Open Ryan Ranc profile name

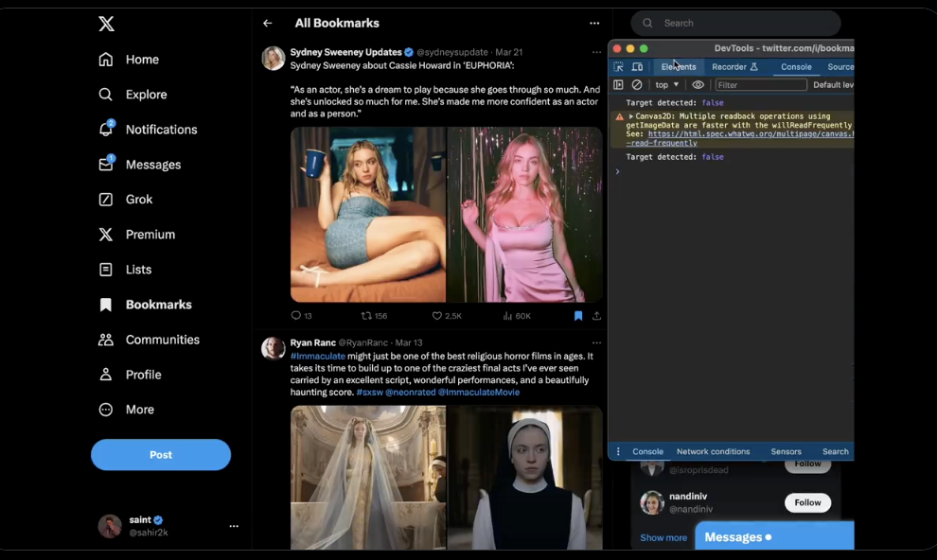312,342
